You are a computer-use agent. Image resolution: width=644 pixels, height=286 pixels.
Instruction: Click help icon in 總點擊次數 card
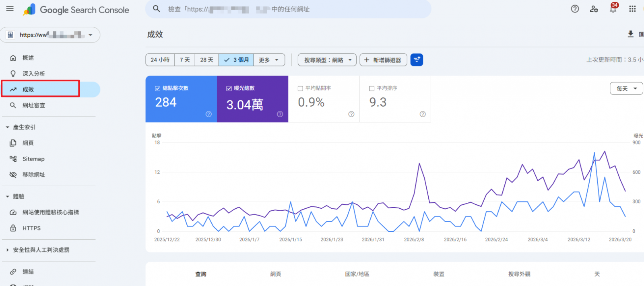point(208,114)
